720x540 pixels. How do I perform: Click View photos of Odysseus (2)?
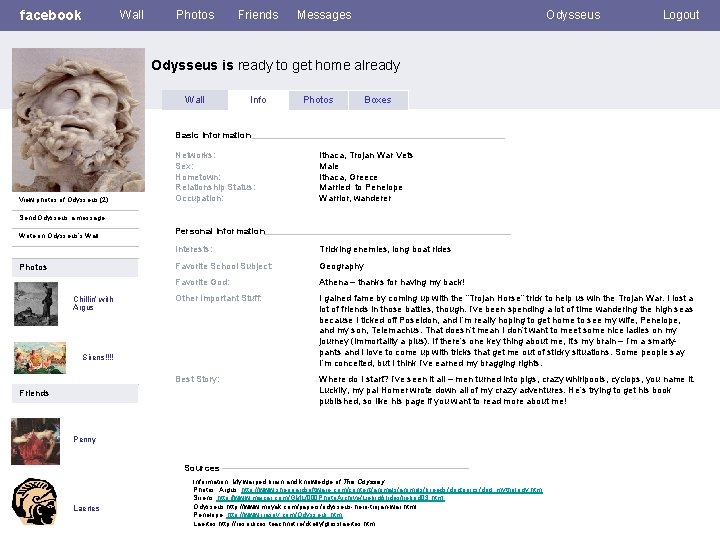tap(63, 200)
